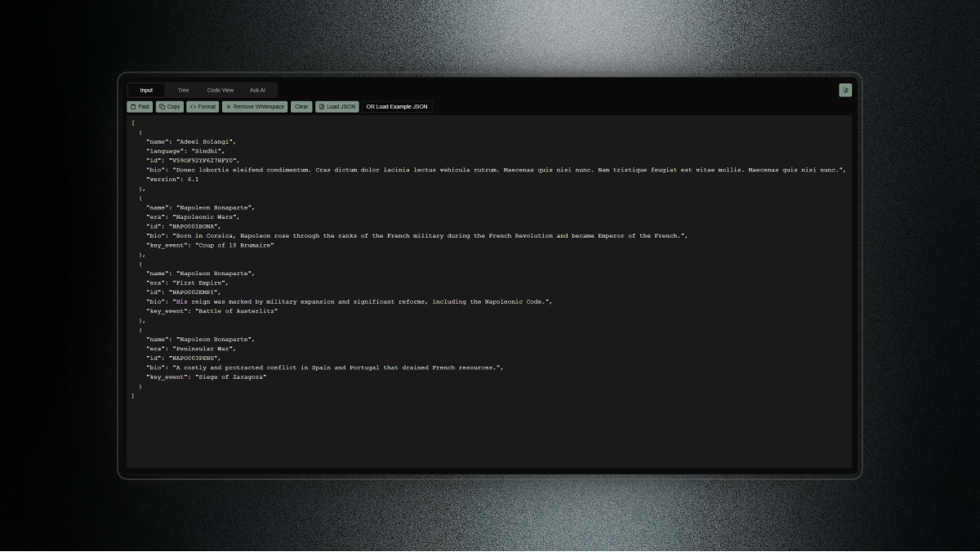Click the <> code brackets icon next to Format
The image size is (980, 552).
[192, 106]
